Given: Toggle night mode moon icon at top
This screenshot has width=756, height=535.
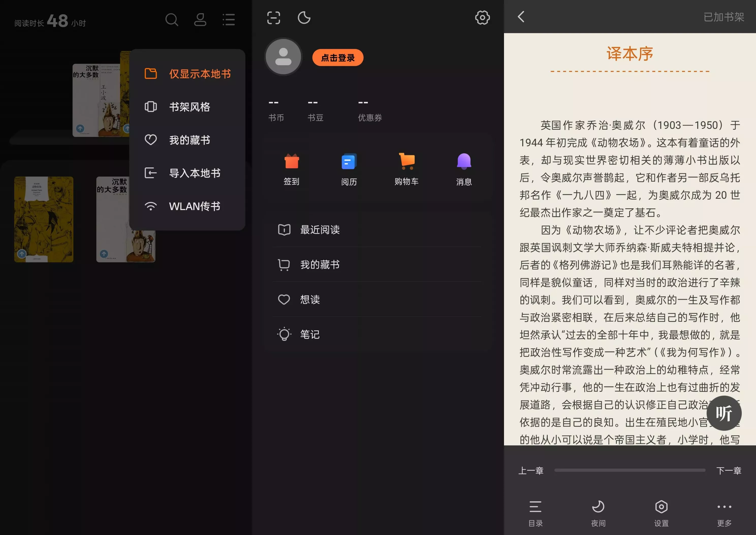Looking at the screenshot, I should coord(304,18).
